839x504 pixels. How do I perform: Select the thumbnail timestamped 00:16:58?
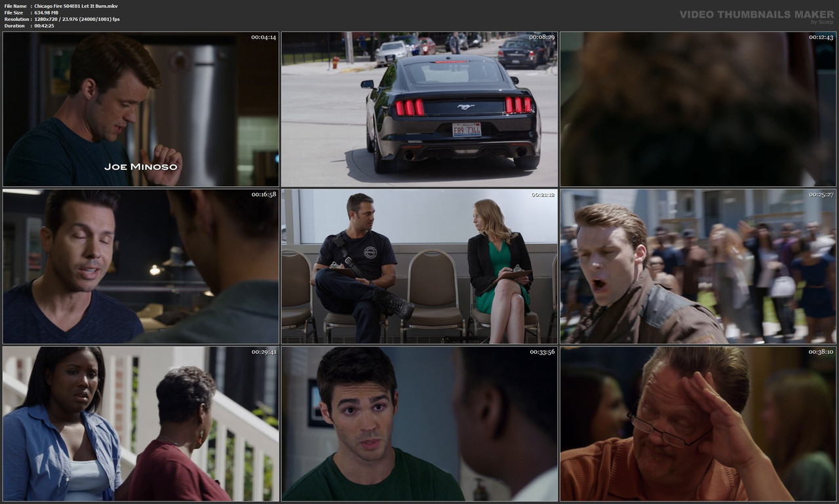(x=141, y=267)
